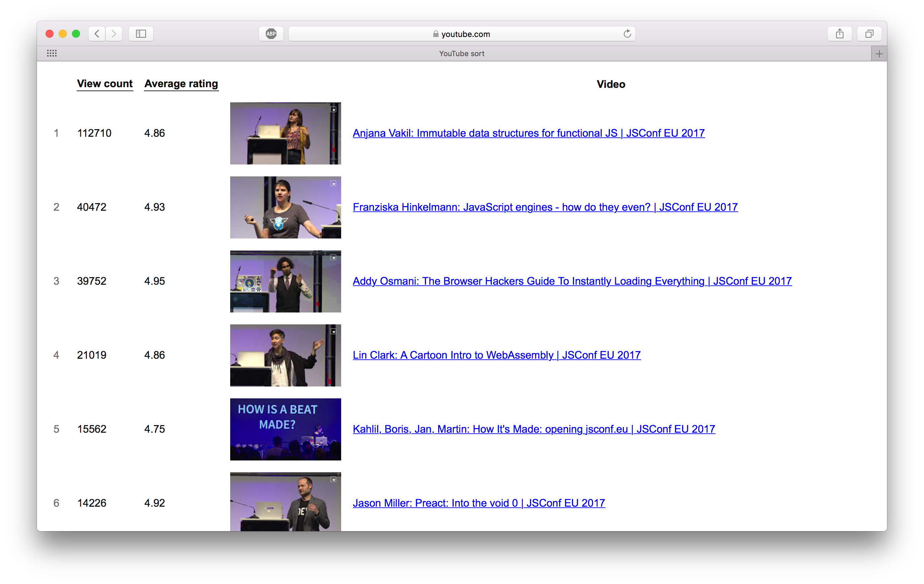
Task: Show tab overview in Safari
Action: 869,34
